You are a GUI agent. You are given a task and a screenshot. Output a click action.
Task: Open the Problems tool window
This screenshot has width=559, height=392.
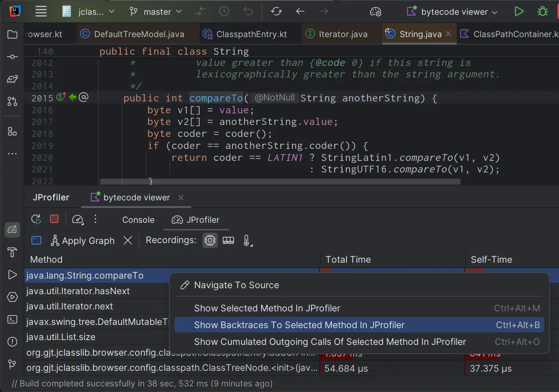click(12, 342)
